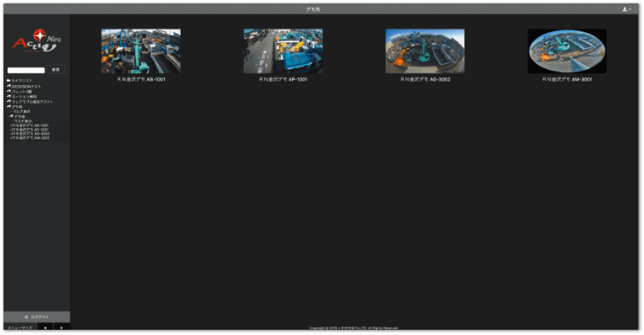Open RN金沢デモ AP-1001 camera thumbnail

[283, 51]
